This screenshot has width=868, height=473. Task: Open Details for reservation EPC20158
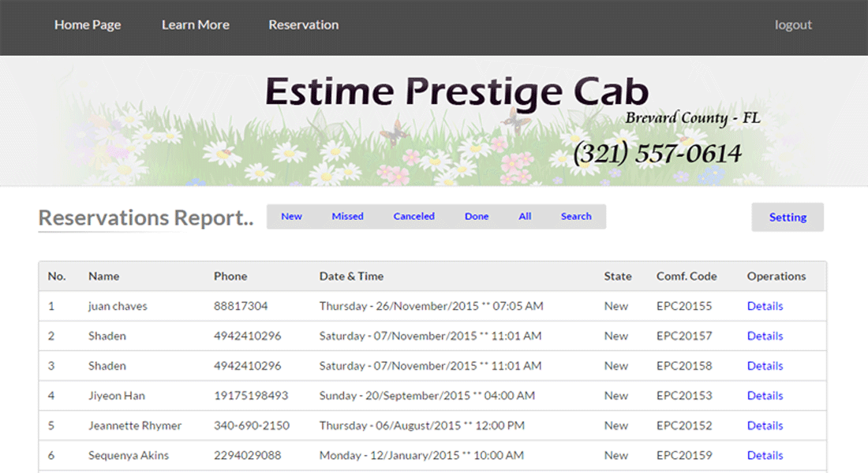click(x=765, y=366)
